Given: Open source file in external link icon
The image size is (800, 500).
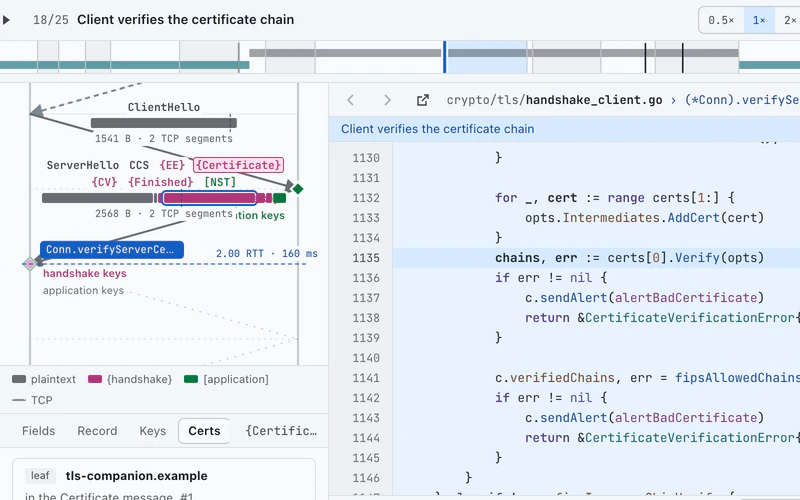Looking at the screenshot, I should pos(422,100).
